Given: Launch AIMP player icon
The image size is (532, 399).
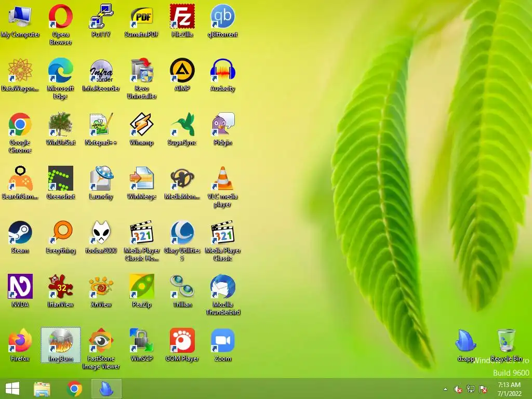Looking at the screenshot, I should 182,75.
